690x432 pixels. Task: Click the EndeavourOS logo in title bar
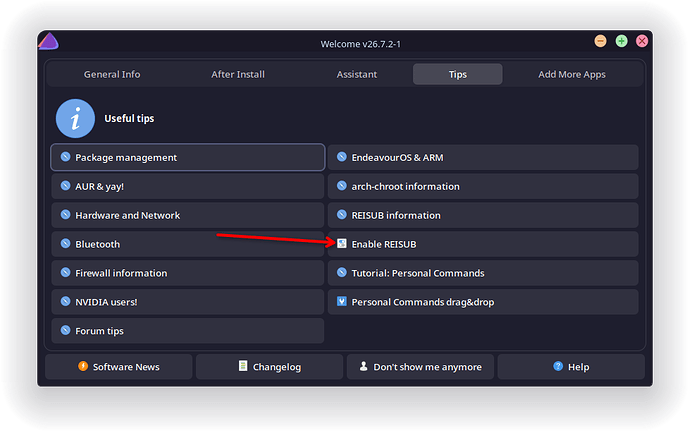pos(48,41)
